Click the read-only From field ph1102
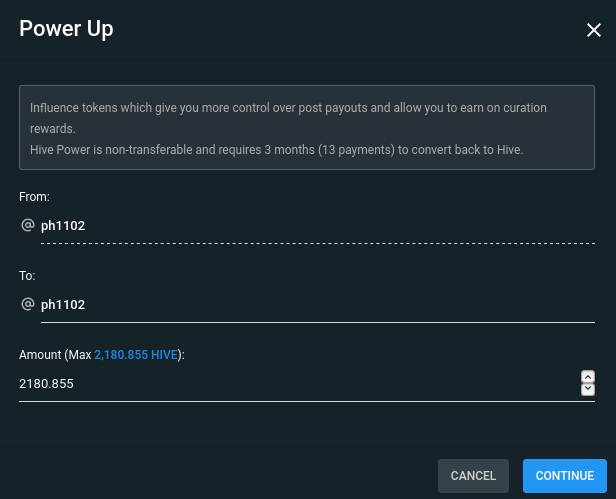This screenshot has height=499, width=616. pyautogui.click(x=317, y=226)
